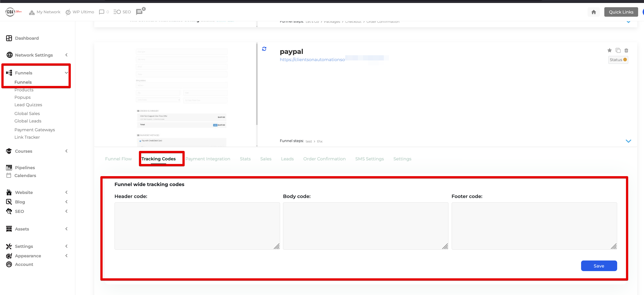The width and height of the screenshot is (644, 295).
Task: Click the Calendars sidebar entry
Action: coord(25,175)
